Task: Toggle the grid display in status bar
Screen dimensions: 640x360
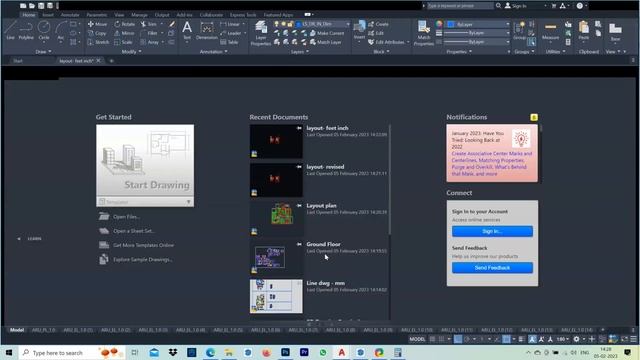Action: (x=433, y=339)
